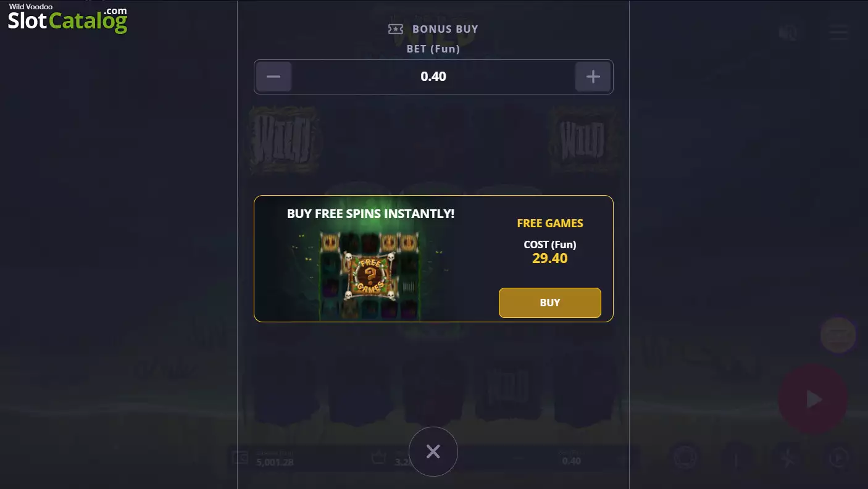The image size is (868, 489).
Task: Click the dimmed balance wallet icon
Action: [240, 458]
